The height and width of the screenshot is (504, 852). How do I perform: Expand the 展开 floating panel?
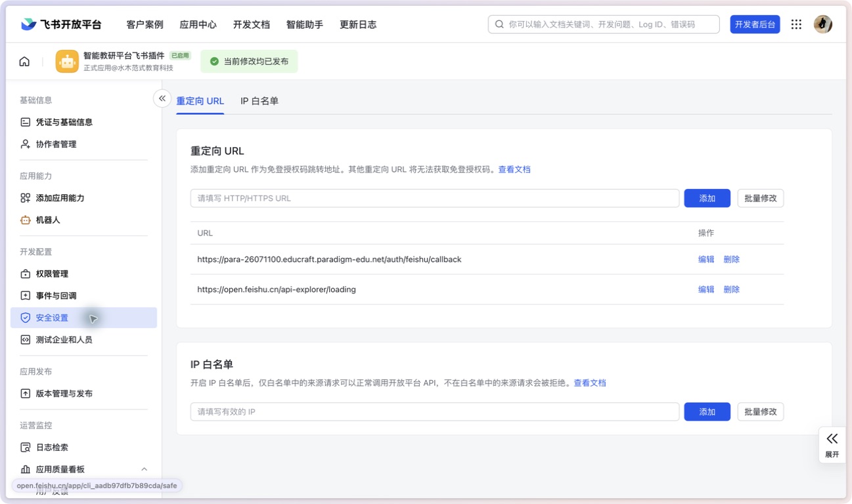(832, 445)
